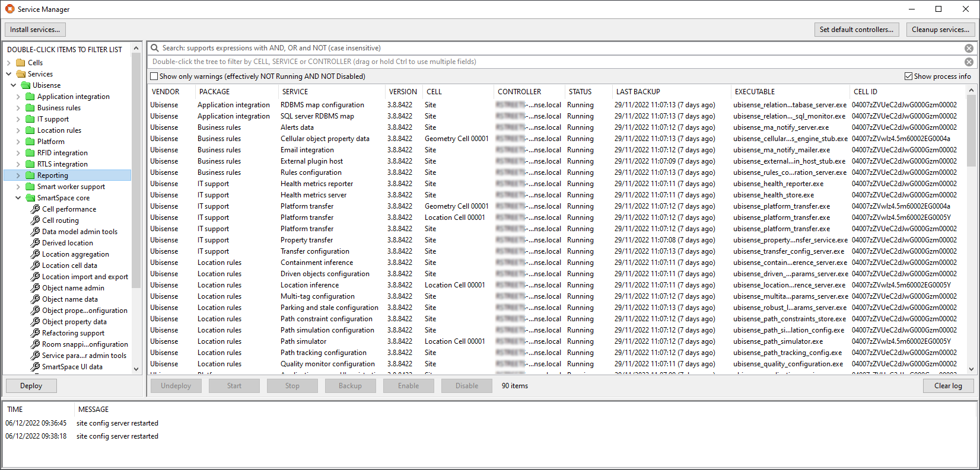The height and width of the screenshot is (470, 980).
Task: Click the Cells folder icon
Action: point(21,63)
